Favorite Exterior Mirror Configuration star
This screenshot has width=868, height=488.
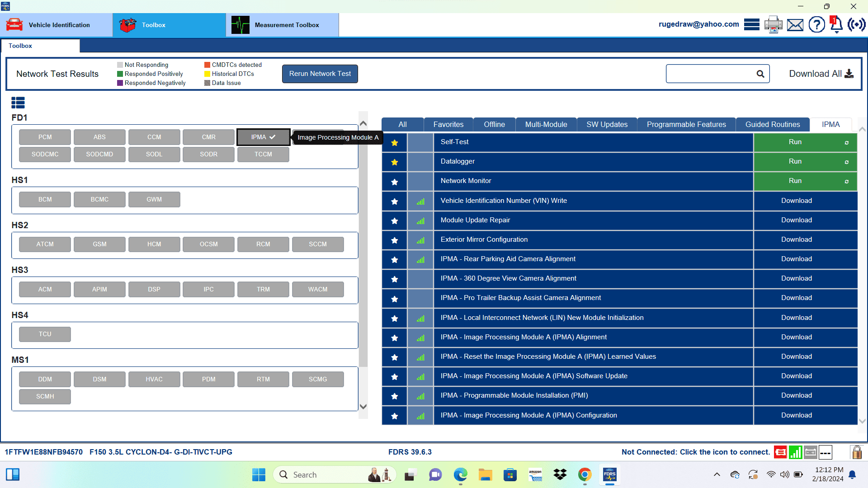tap(394, 240)
